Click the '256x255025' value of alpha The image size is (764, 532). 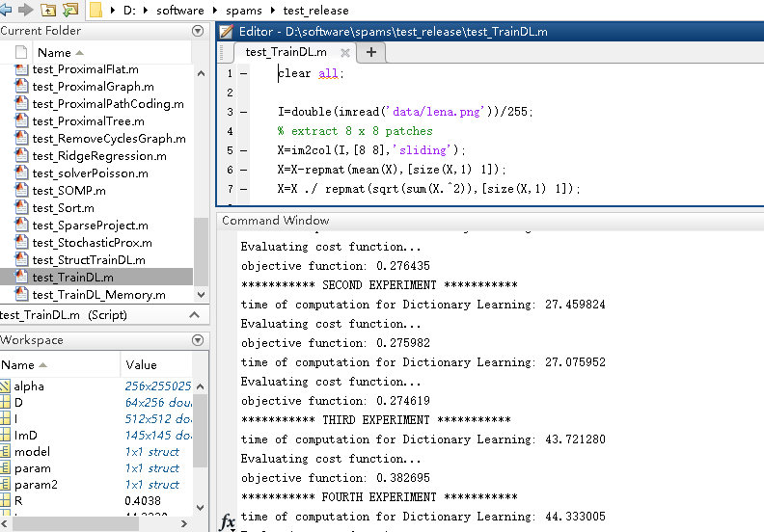[158, 386]
